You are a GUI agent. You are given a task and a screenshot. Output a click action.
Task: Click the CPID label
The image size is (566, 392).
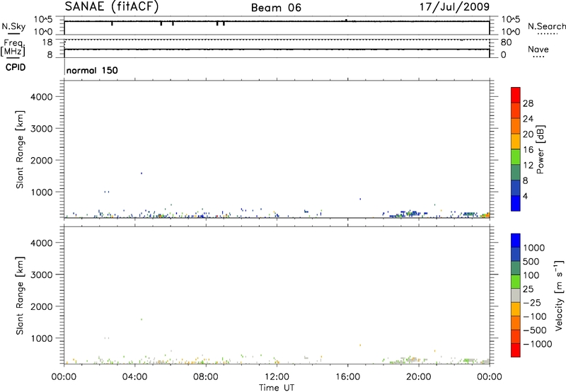(x=16, y=67)
